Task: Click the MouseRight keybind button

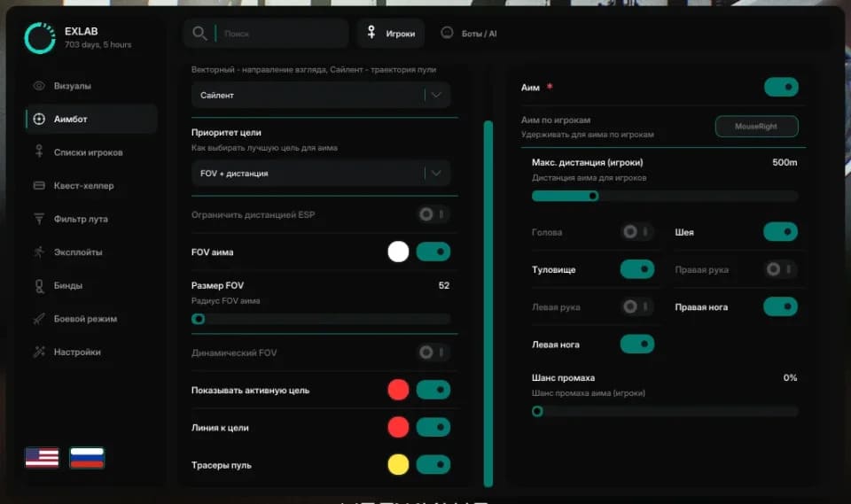Action: (756, 126)
